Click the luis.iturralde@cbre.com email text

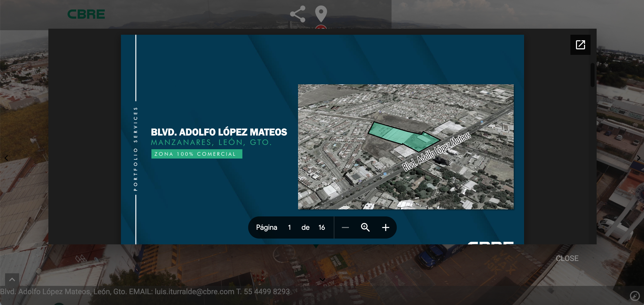(194, 291)
